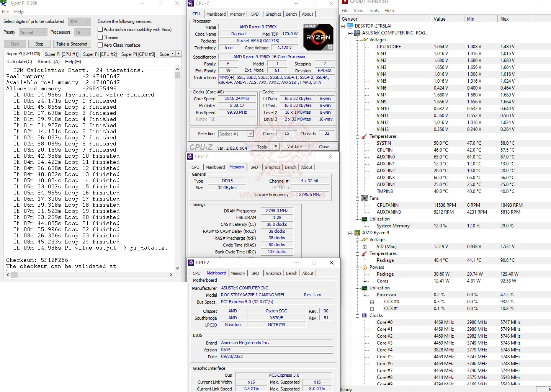Select the CPUFANIN fan row

pyautogui.click(x=445, y=205)
